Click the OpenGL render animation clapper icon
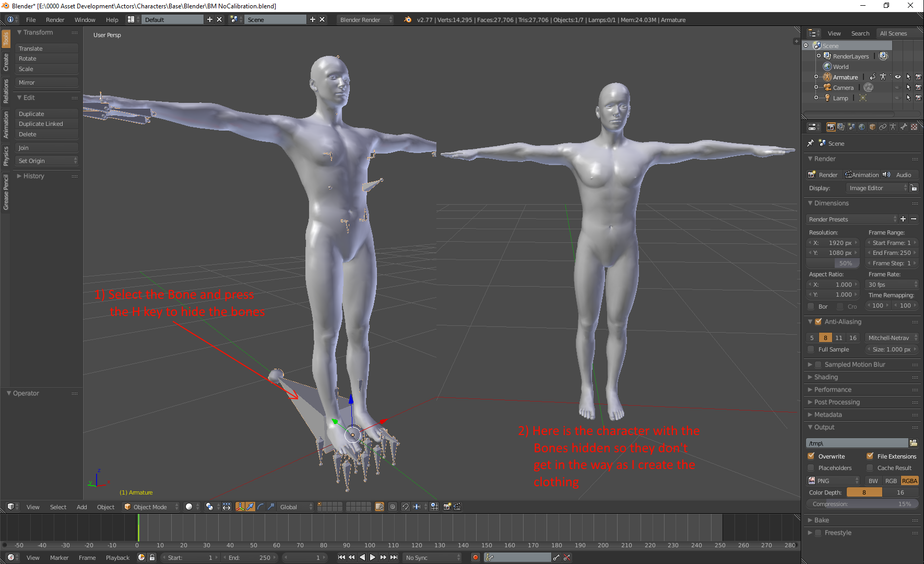Viewport: 924px width, 564px height. point(457,507)
